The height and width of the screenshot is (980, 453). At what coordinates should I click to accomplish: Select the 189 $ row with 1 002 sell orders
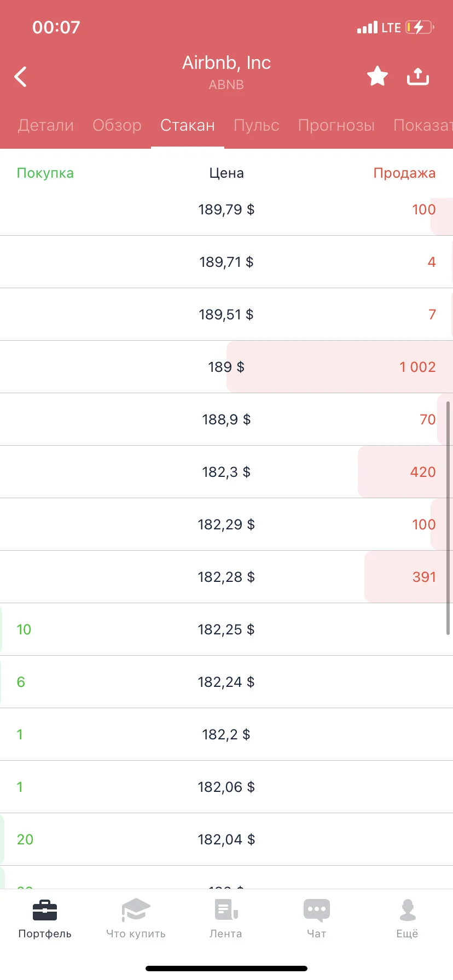coord(226,367)
